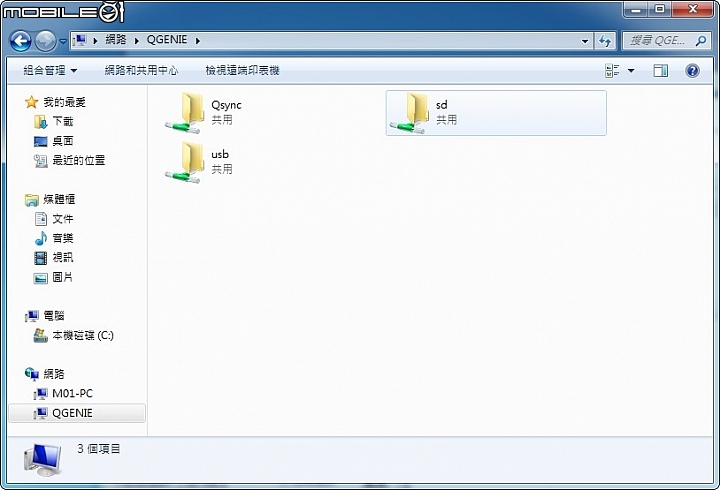Click the QGENIE computer icon in sidebar

pos(40,413)
